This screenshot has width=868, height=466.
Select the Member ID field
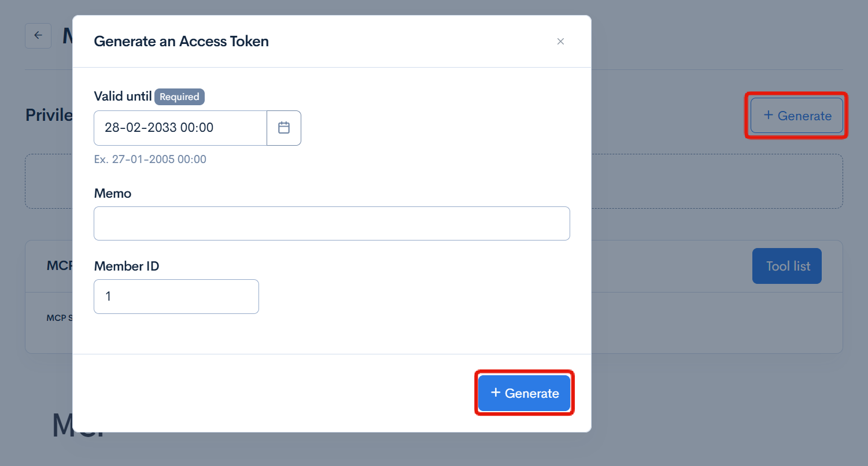176,296
